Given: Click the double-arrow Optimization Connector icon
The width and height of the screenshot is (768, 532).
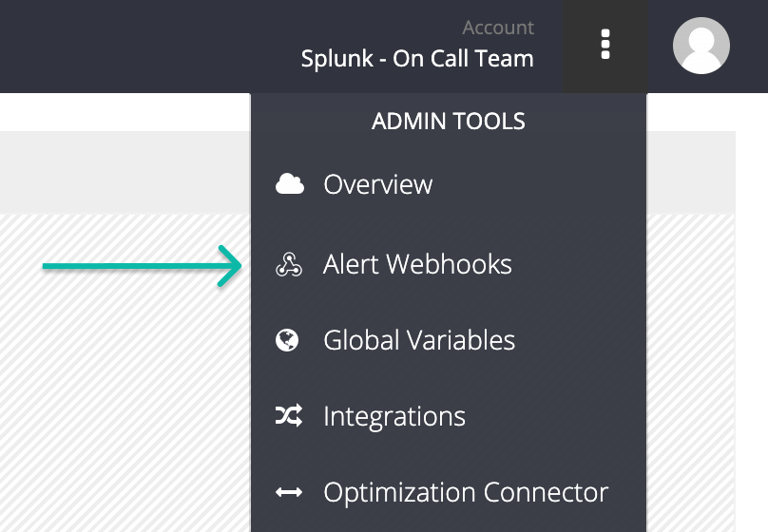Looking at the screenshot, I should click(289, 492).
